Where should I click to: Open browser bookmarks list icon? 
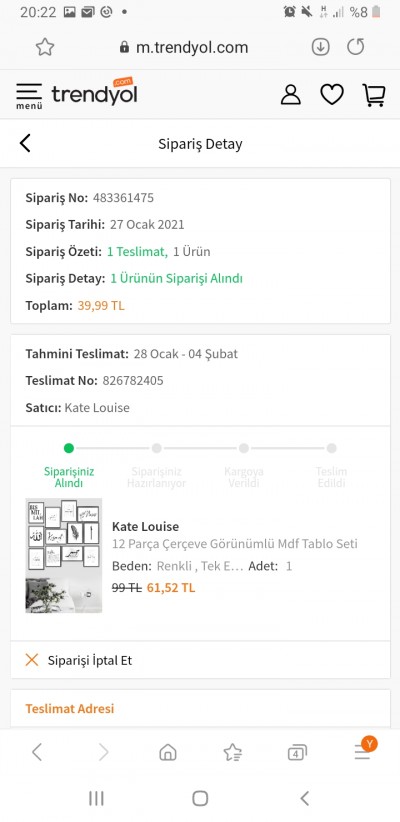(232, 753)
